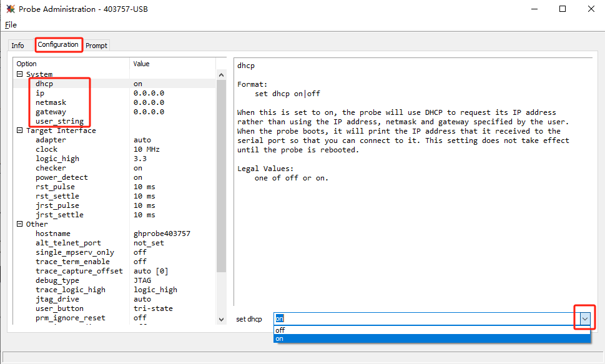Collapse the Target Interface section

(19, 130)
